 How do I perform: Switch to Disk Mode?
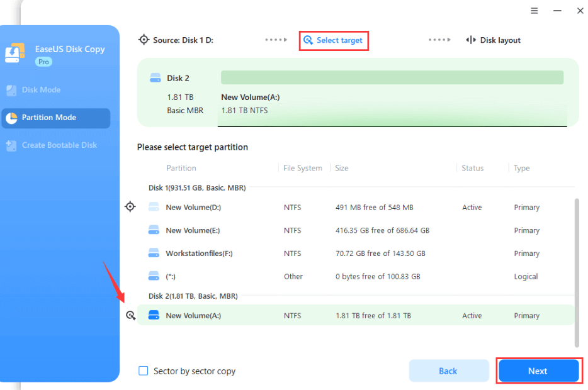(42, 90)
